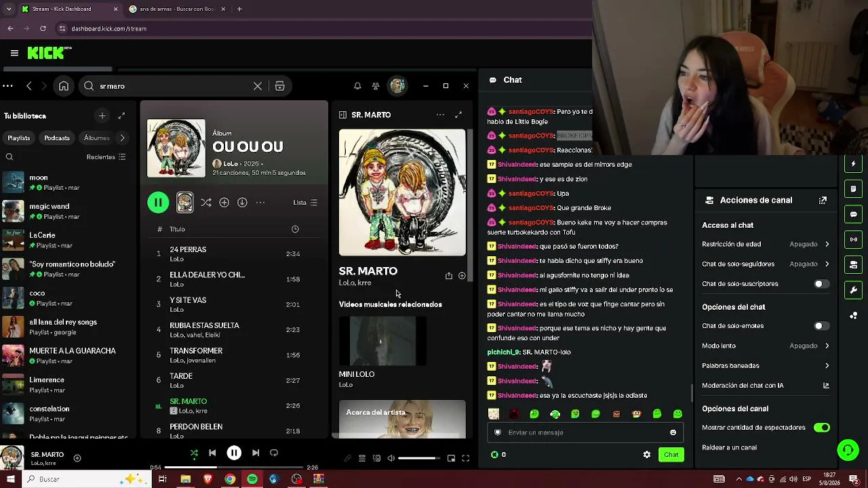Open a new browser tab

[239, 9]
